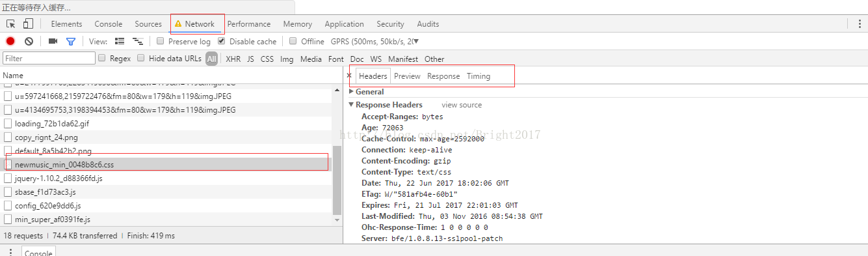
Task: Click file icon of min_super_af0391fe.js
Action: tap(8, 220)
